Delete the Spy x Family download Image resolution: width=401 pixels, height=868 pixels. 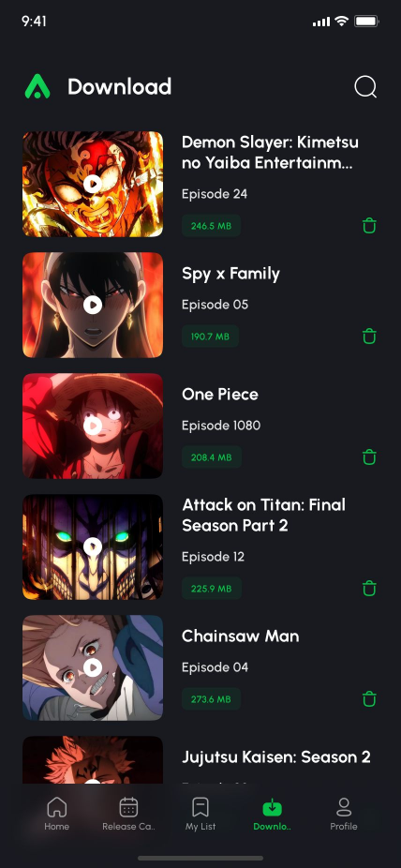(369, 336)
